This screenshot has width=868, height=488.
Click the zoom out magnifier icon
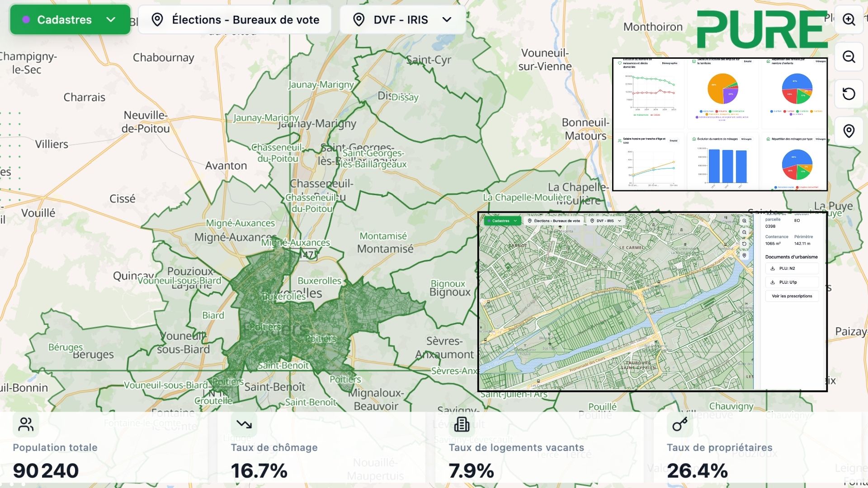pos(849,57)
